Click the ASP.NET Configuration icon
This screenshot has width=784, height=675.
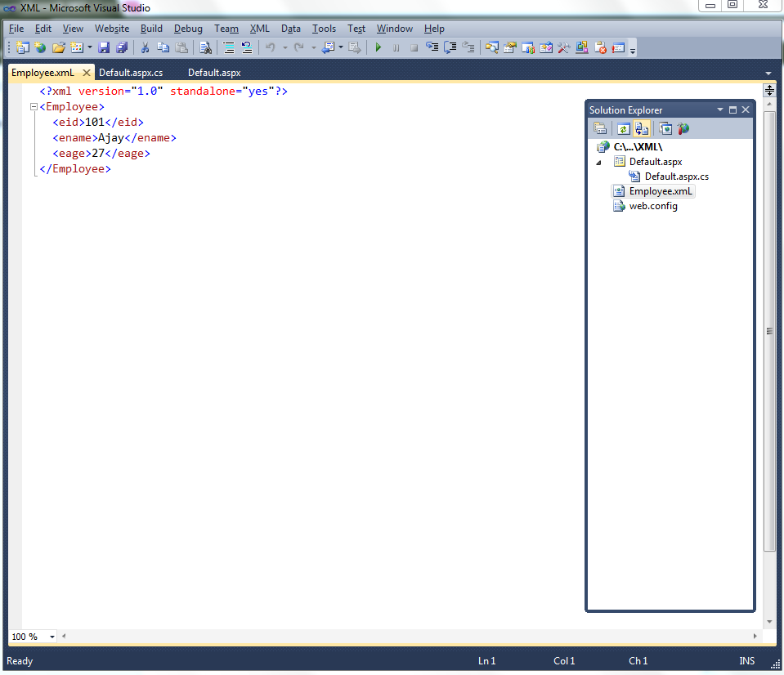(683, 128)
